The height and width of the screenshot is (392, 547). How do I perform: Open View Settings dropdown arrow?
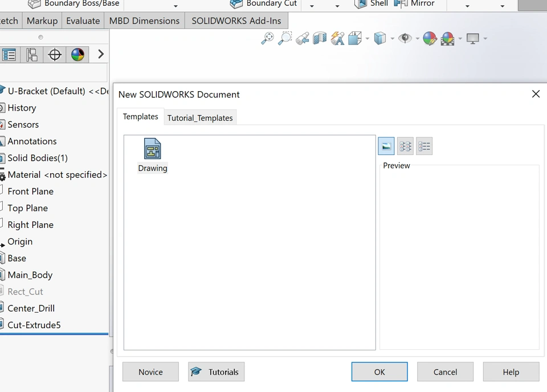[485, 39]
